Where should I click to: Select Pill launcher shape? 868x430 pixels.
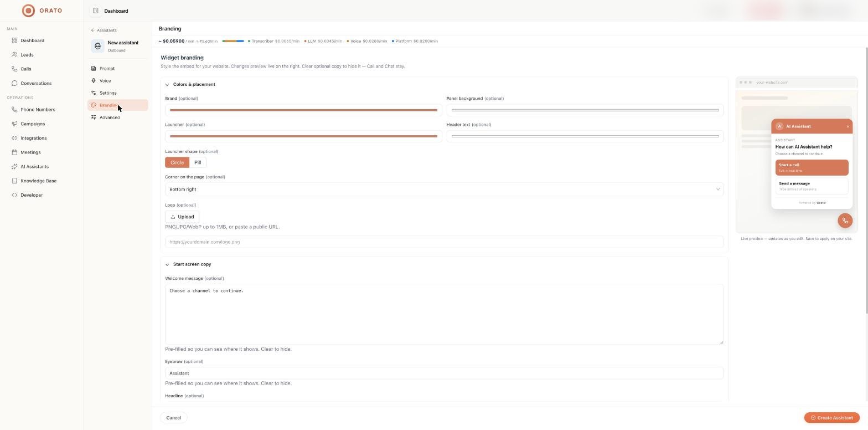click(x=198, y=162)
